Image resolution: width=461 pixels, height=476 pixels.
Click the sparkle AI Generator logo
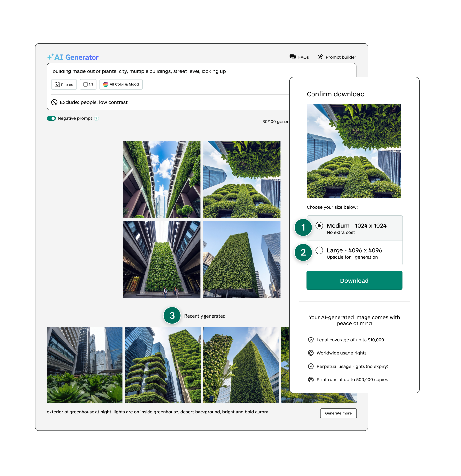pyautogui.click(x=51, y=56)
